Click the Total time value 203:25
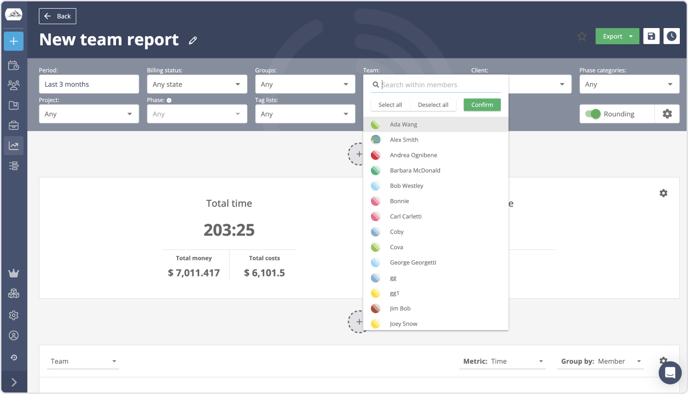 pyautogui.click(x=229, y=230)
